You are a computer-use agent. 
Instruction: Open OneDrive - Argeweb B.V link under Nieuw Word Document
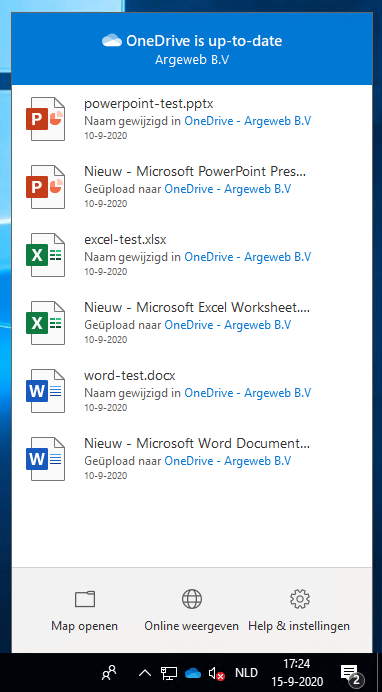(x=228, y=461)
